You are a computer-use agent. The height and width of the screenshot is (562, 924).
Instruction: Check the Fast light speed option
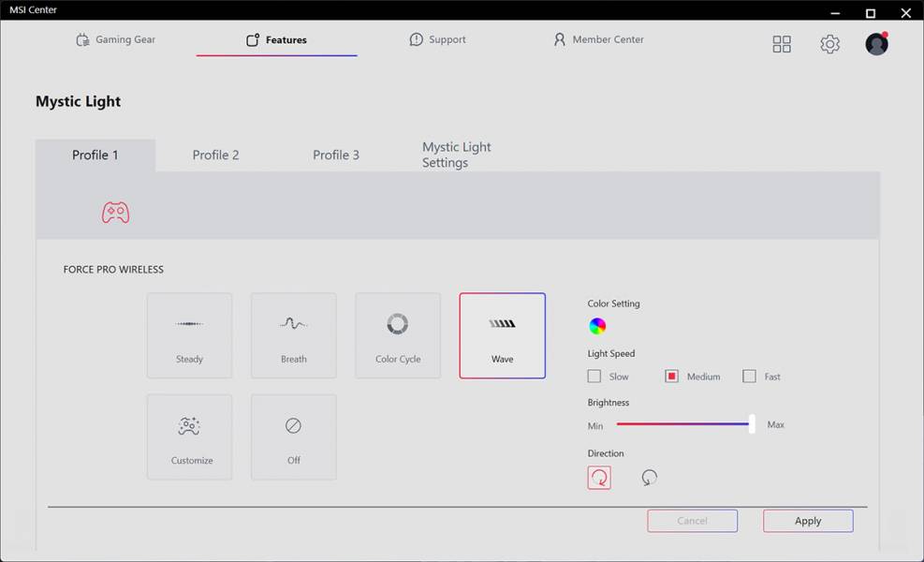(749, 377)
